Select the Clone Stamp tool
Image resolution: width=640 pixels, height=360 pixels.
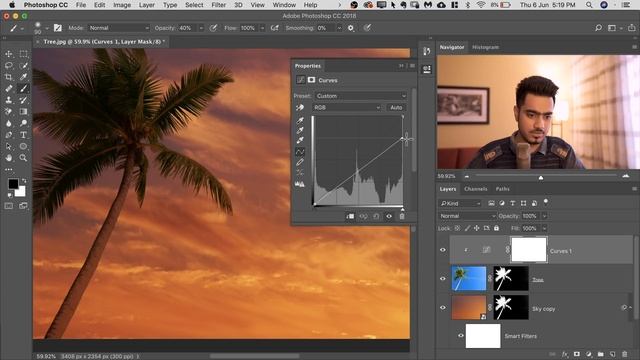(9, 100)
